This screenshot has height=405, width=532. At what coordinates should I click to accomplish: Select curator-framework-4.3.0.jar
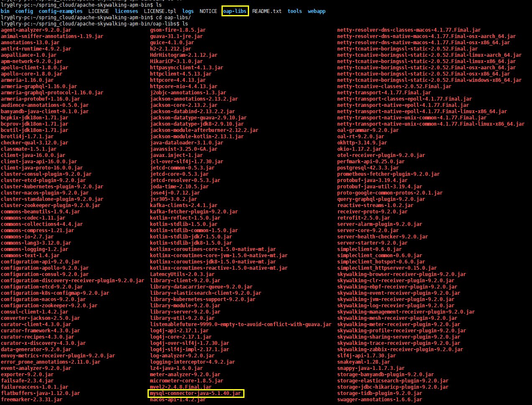click(x=40, y=331)
